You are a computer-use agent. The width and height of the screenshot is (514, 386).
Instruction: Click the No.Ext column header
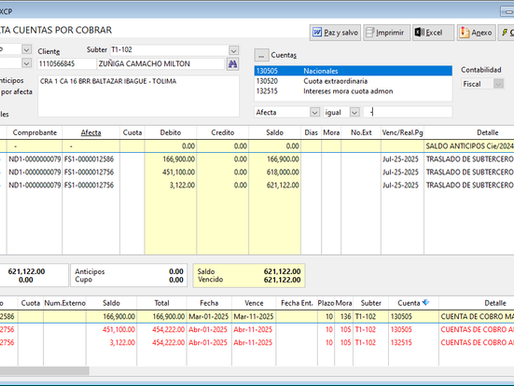[x=361, y=132]
